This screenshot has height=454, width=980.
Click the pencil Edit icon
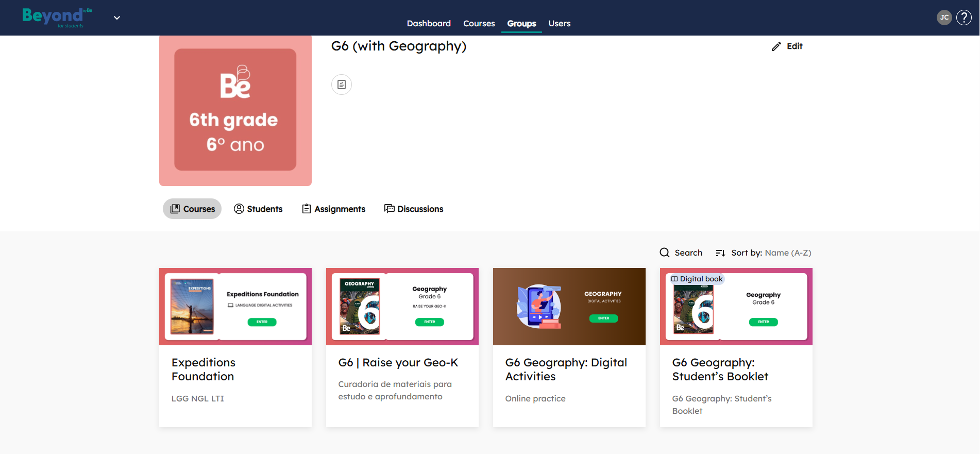[x=776, y=46]
